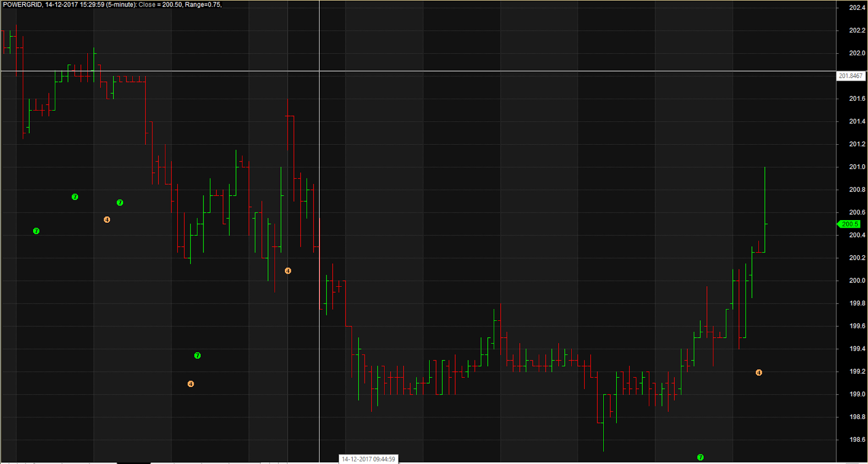
Task: Click the 199.2 price axis label
Action: [857, 372]
